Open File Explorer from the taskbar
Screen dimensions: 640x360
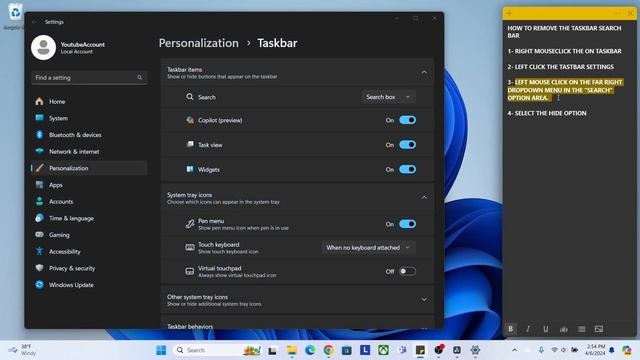(292, 350)
